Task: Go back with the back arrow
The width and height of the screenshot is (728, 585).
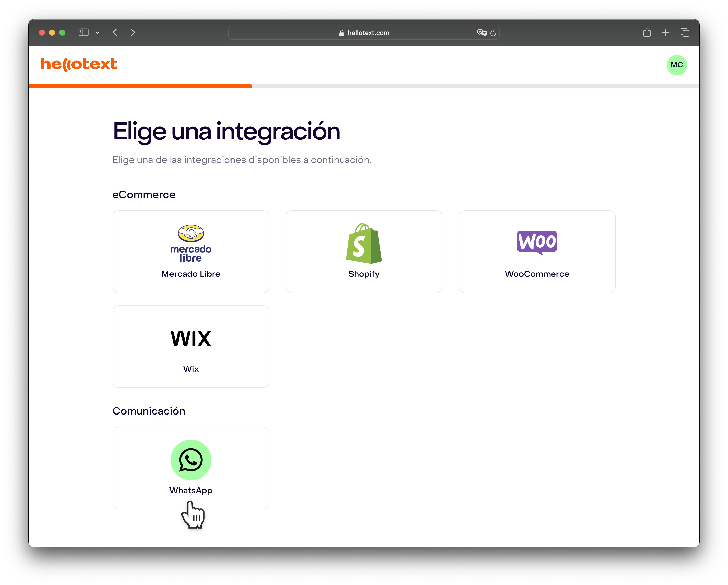Action: (115, 32)
